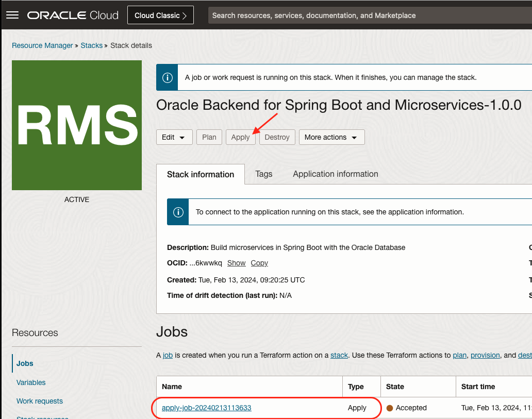Go to Resource Manager breadcrumb
The height and width of the screenshot is (419, 532).
coord(42,45)
